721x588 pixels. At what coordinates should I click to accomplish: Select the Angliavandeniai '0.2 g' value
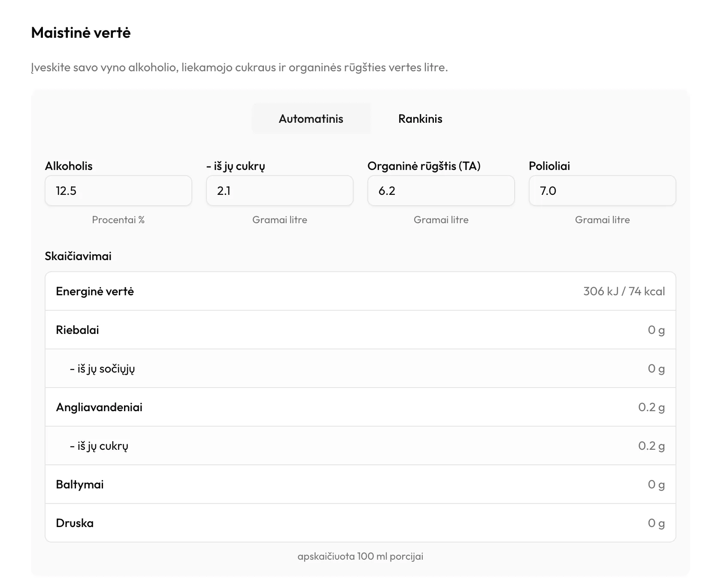(651, 407)
